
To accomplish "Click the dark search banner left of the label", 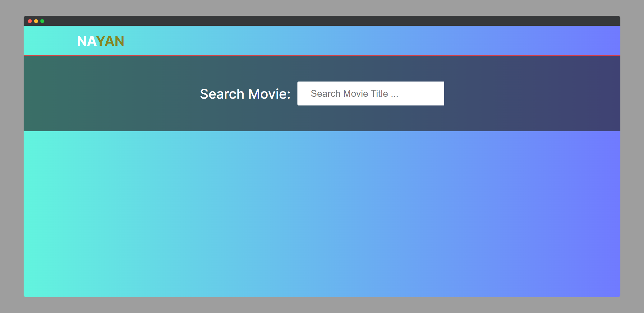I will click(109, 93).
